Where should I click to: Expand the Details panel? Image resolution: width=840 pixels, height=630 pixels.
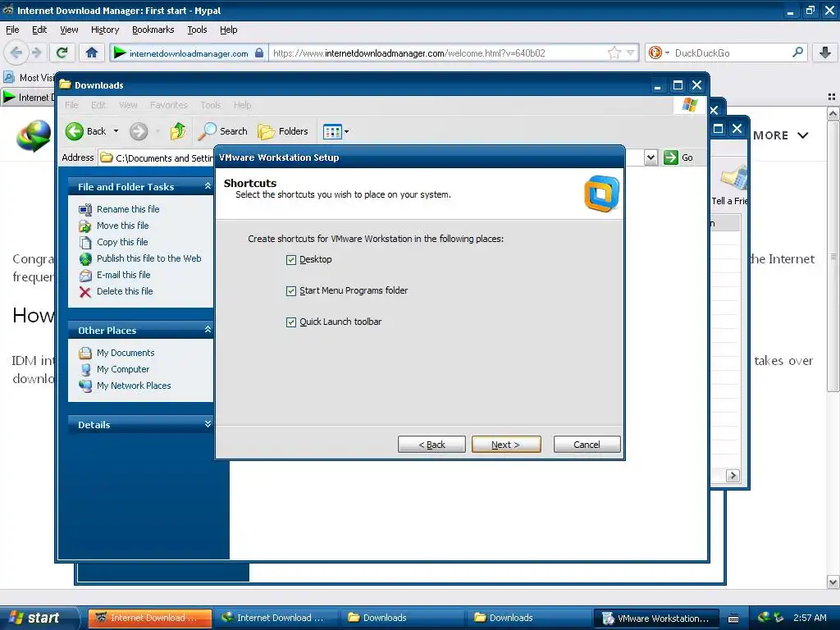[x=208, y=424]
